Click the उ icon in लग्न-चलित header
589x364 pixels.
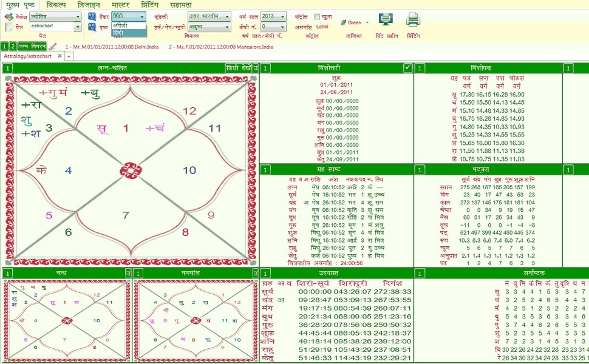tap(256, 69)
